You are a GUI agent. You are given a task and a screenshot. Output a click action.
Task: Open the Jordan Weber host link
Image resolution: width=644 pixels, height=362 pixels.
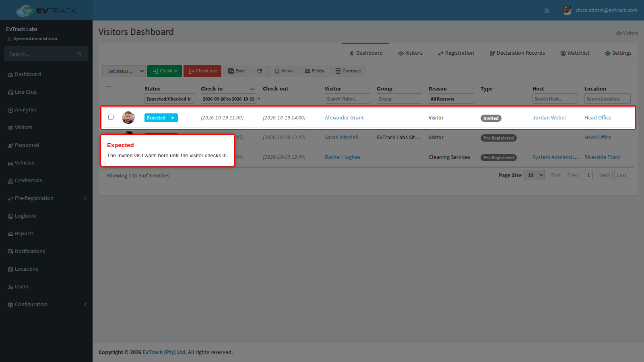pyautogui.click(x=549, y=118)
